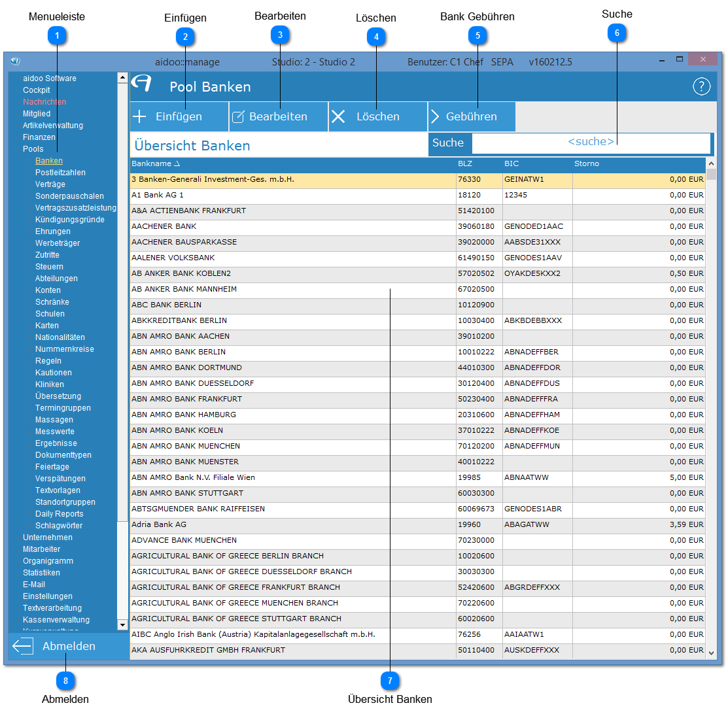The height and width of the screenshot is (716, 728).
Task: Open Feiertage pool entry
Action: tap(52, 467)
